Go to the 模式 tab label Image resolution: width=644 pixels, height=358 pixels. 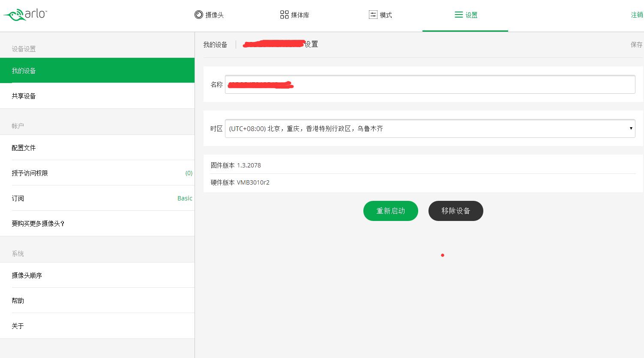coord(386,15)
